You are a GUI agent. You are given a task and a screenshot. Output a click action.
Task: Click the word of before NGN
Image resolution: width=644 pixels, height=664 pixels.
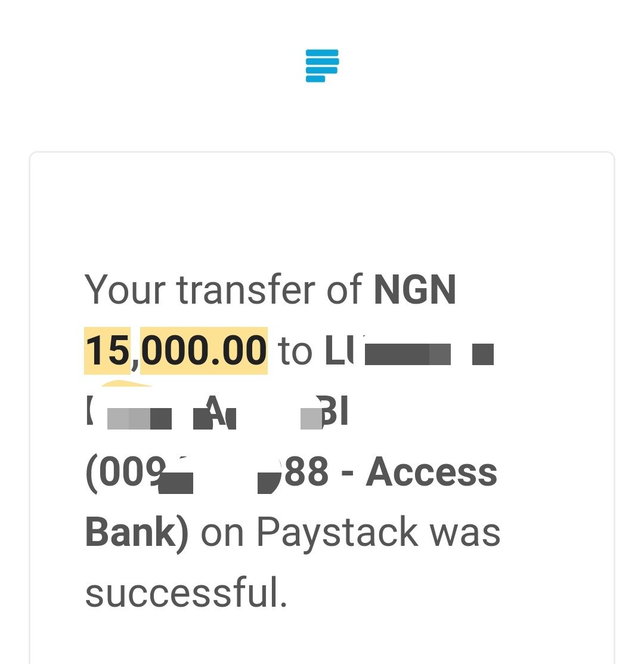pos(345,290)
